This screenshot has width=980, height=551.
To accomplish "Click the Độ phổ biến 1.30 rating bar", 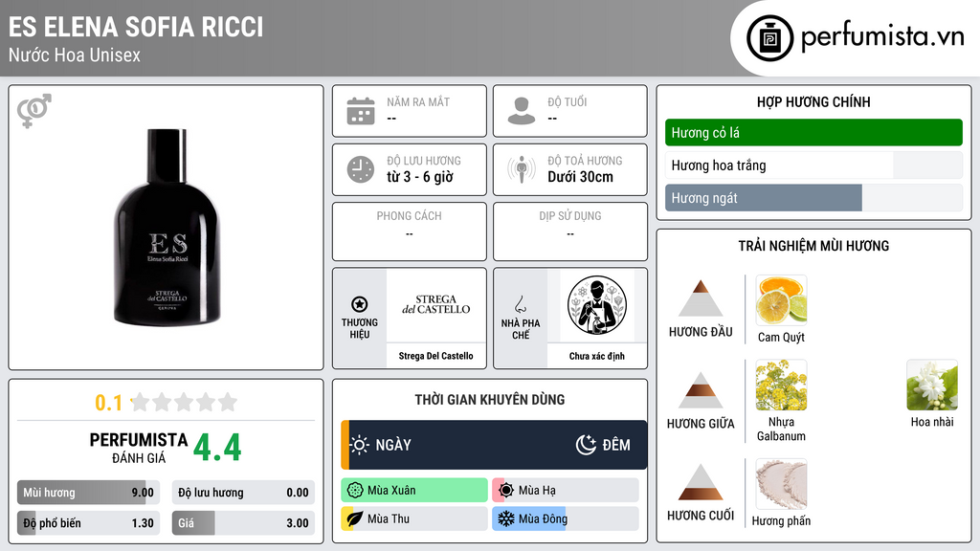I will pyautogui.click(x=88, y=523).
